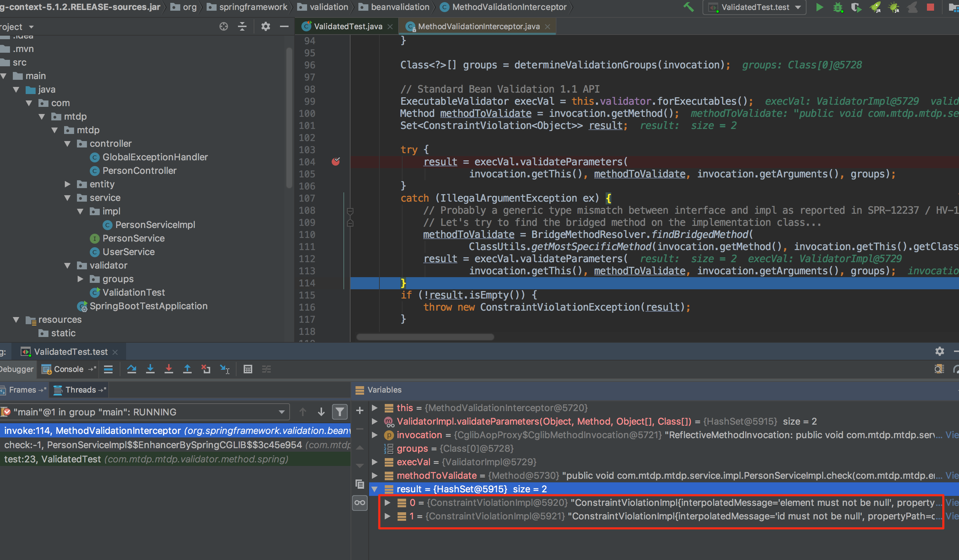959x560 pixels.
Task: Open the ValidatedTest.test run configuration dropdown
Action: pos(755,7)
